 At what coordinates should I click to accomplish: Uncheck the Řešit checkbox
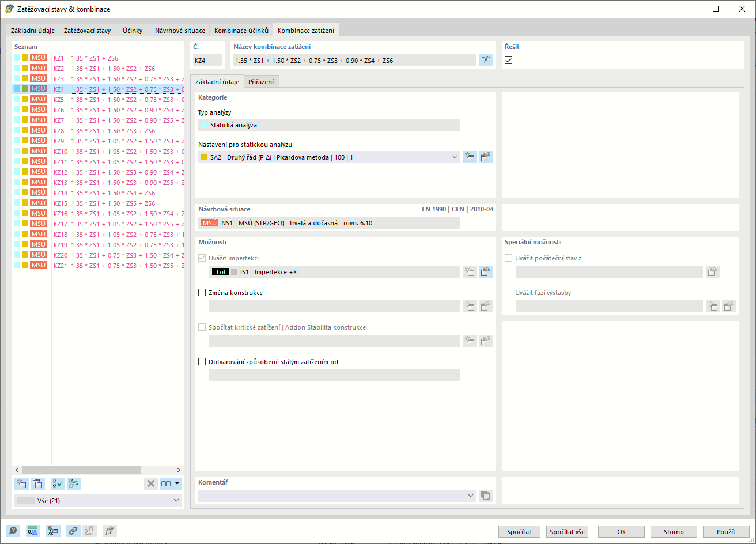pyautogui.click(x=508, y=60)
